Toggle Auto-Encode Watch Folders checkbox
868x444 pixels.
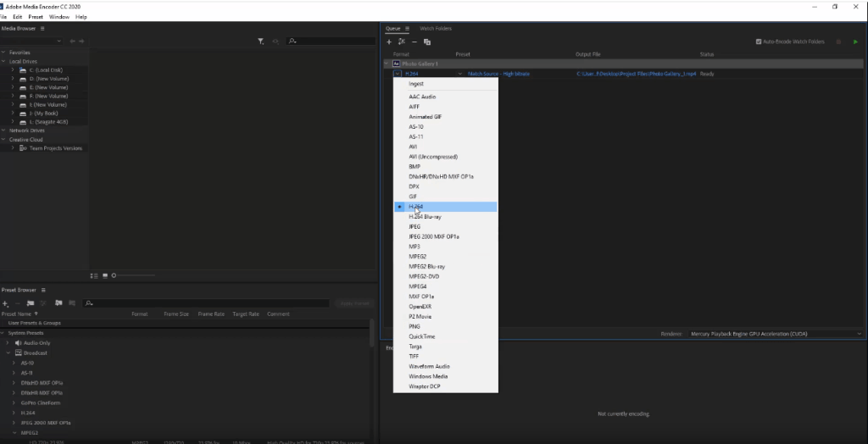click(x=759, y=42)
